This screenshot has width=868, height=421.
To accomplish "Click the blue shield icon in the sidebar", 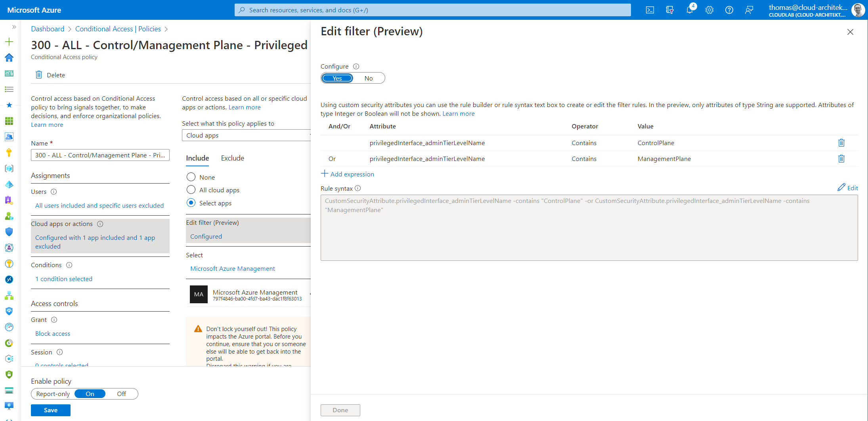I will [9, 232].
